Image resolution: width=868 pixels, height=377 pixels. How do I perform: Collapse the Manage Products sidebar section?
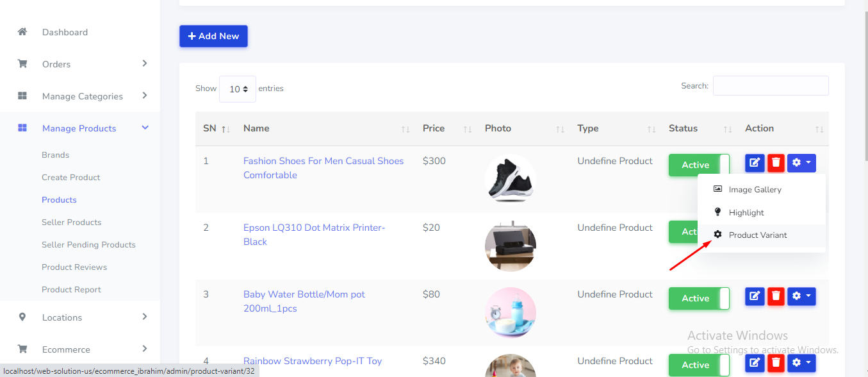[x=145, y=128]
